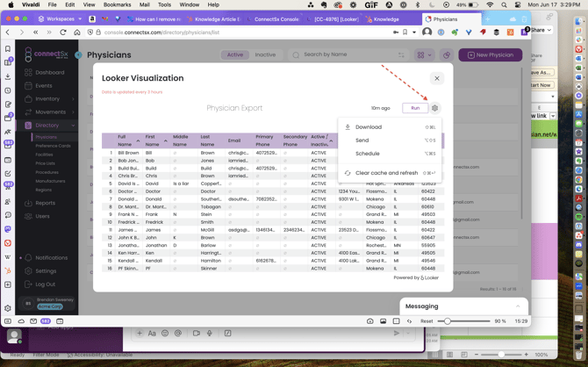Image resolution: width=588 pixels, height=367 pixels.
Task: Switch to the Inactive physicians toggle
Action: pyautogui.click(x=265, y=54)
